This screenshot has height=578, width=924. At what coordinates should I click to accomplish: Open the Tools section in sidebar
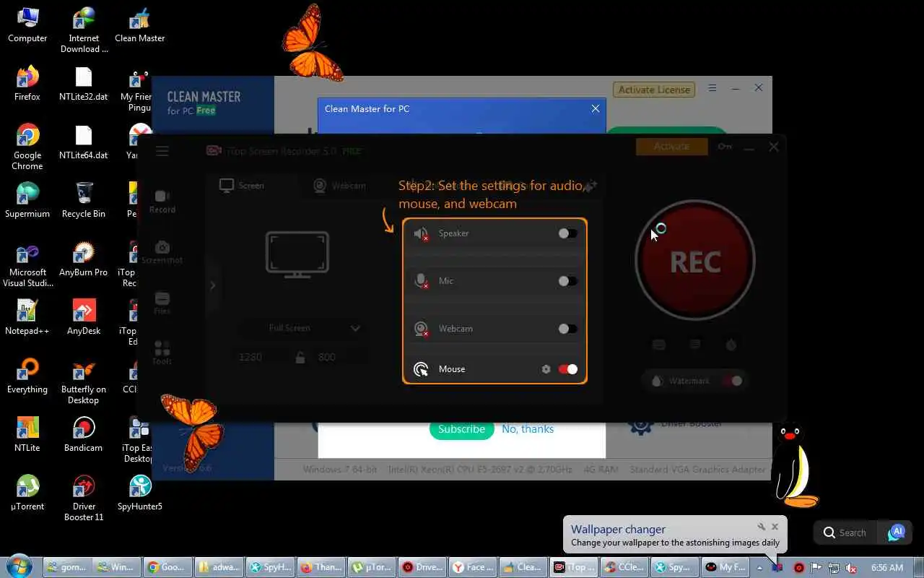click(x=162, y=353)
